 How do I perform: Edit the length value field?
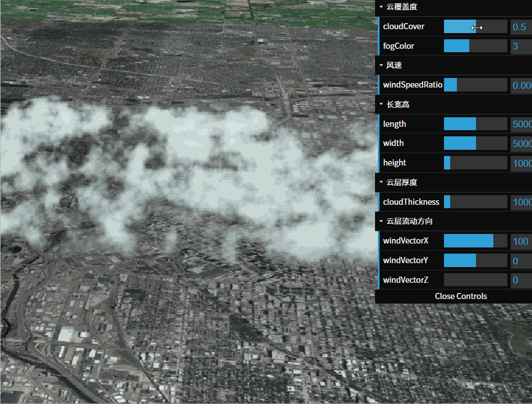point(521,124)
